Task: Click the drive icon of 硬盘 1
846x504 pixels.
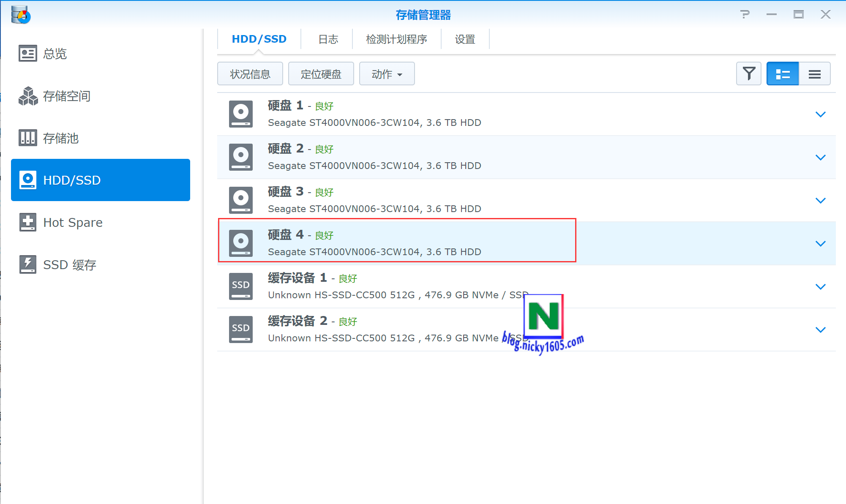Action: tap(241, 114)
